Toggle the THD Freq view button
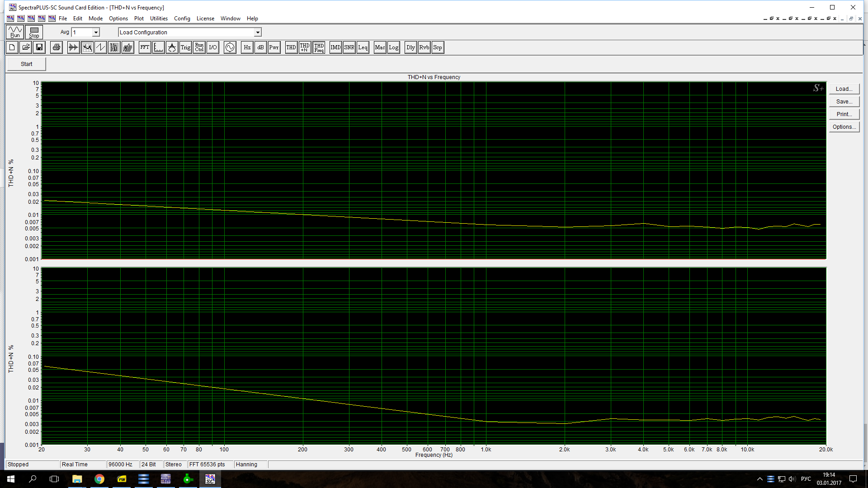This screenshot has width=868, height=488. 319,47
